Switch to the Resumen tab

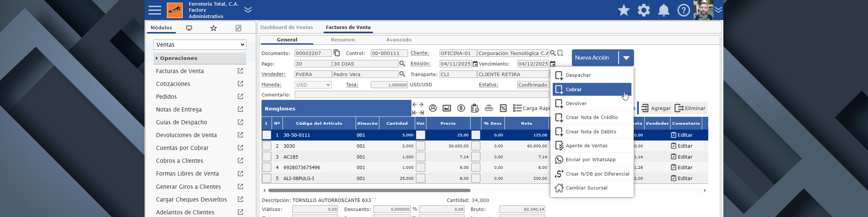pos(343,40)
